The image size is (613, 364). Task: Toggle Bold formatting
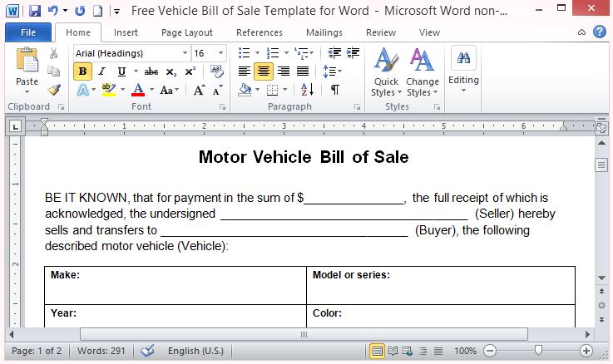pyautogui.click(x=82, y=71)
